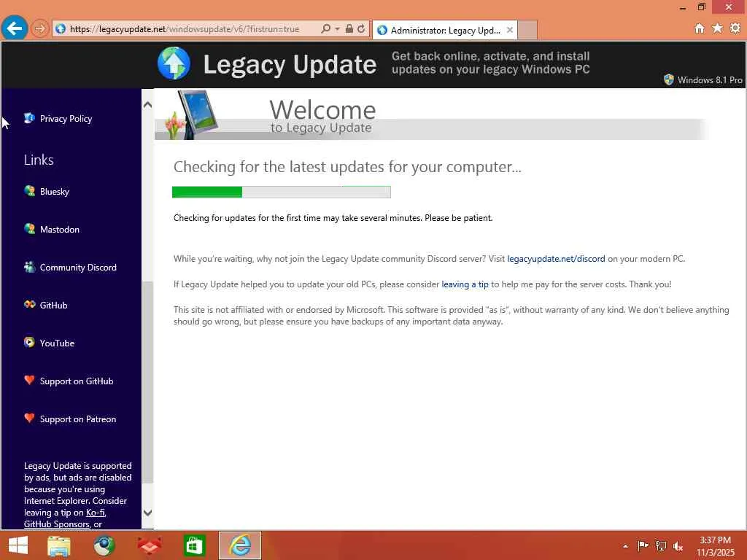Click the network tray icon
The height and width of the screenshot is (560, 747).
[661, 545]
